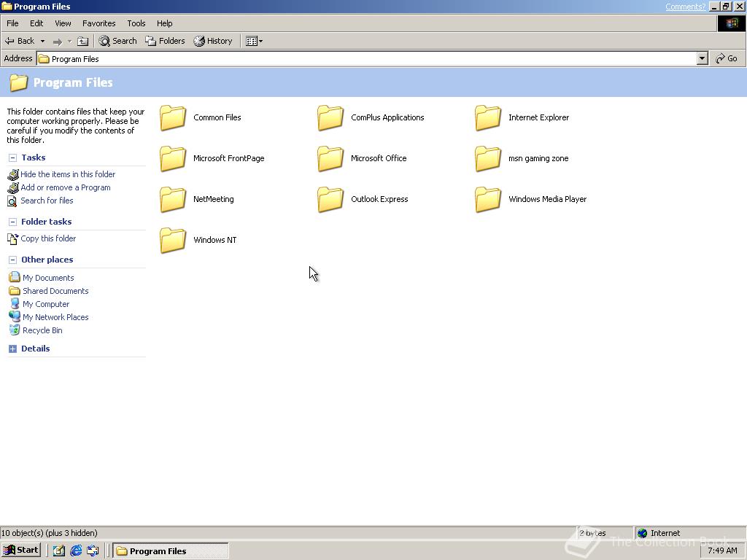Open the History pane from toolbar
Screen dimensions: 747x560
click(213, 41)
